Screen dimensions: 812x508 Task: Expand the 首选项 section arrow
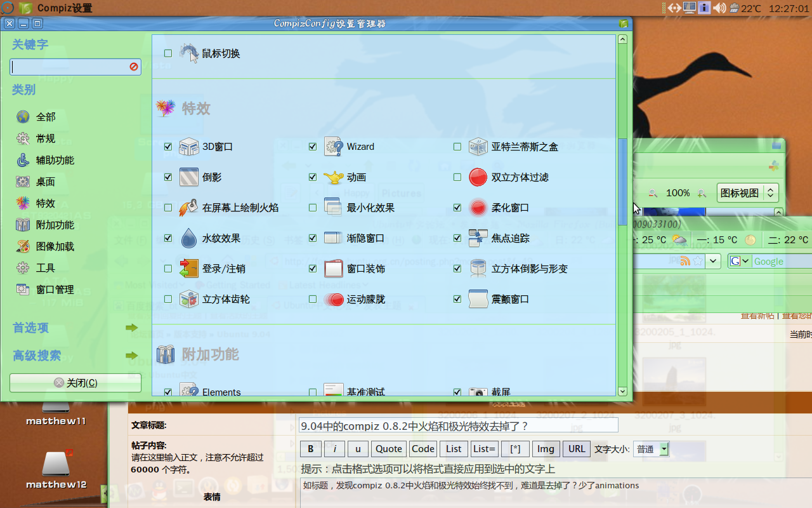131,328
